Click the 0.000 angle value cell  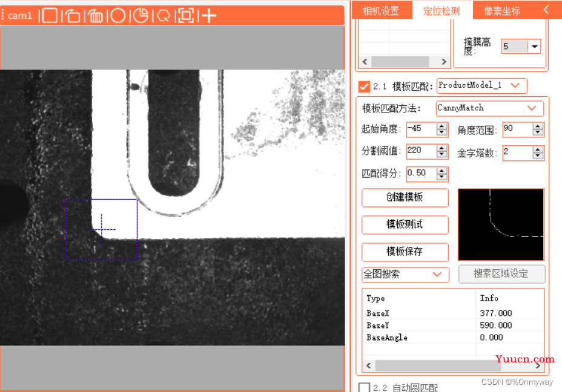pyautogui.click(x=491, y=338)
